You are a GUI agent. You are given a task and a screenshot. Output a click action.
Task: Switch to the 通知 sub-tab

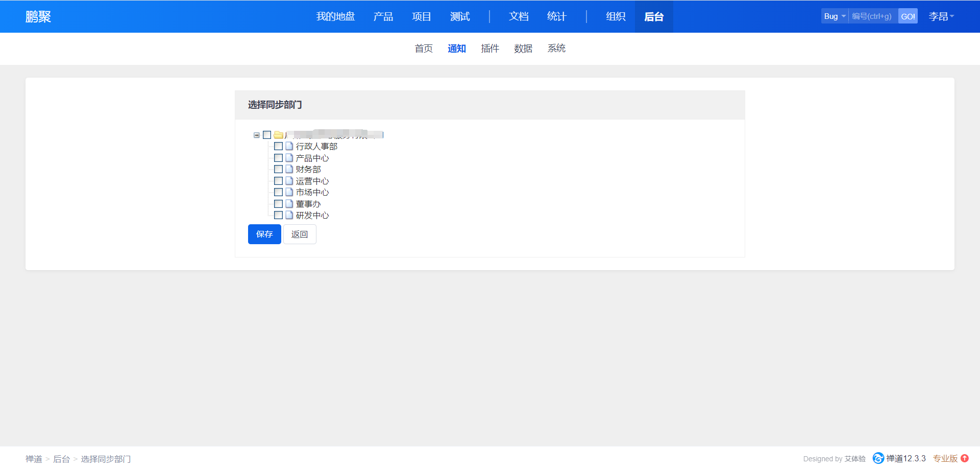coord(457,49)
